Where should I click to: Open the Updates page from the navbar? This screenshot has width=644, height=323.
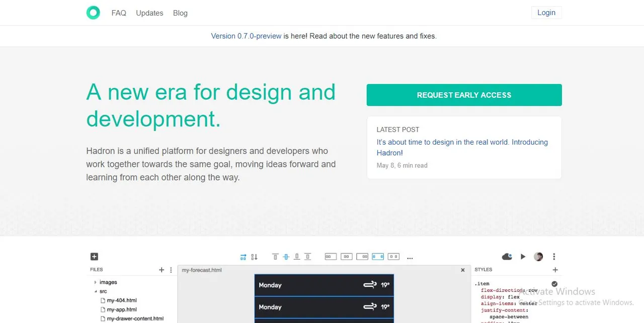pyautogui.click(x=149, y=13)
